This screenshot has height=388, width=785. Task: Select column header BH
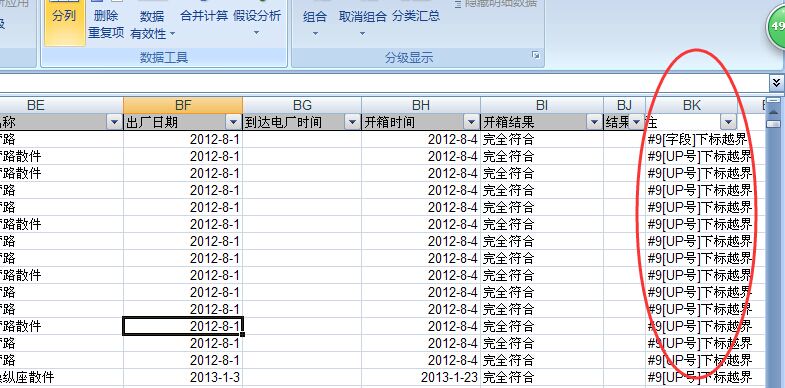click(421, 105)
